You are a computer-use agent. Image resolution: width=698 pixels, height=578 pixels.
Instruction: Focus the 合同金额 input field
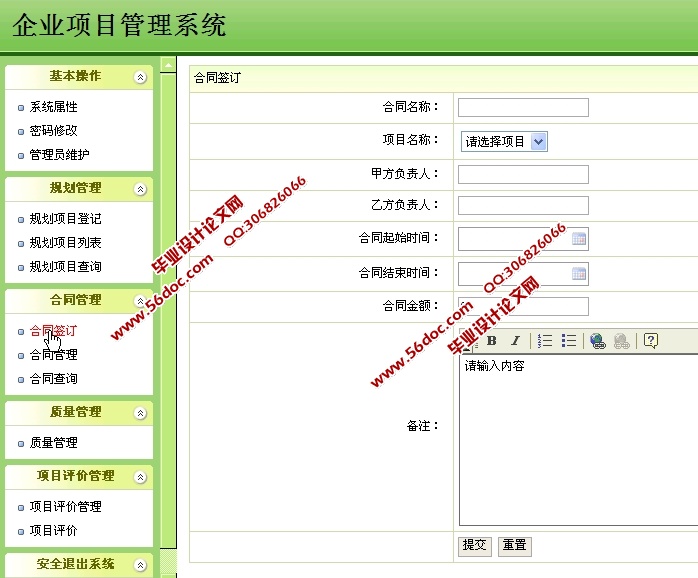click(523, 306)
